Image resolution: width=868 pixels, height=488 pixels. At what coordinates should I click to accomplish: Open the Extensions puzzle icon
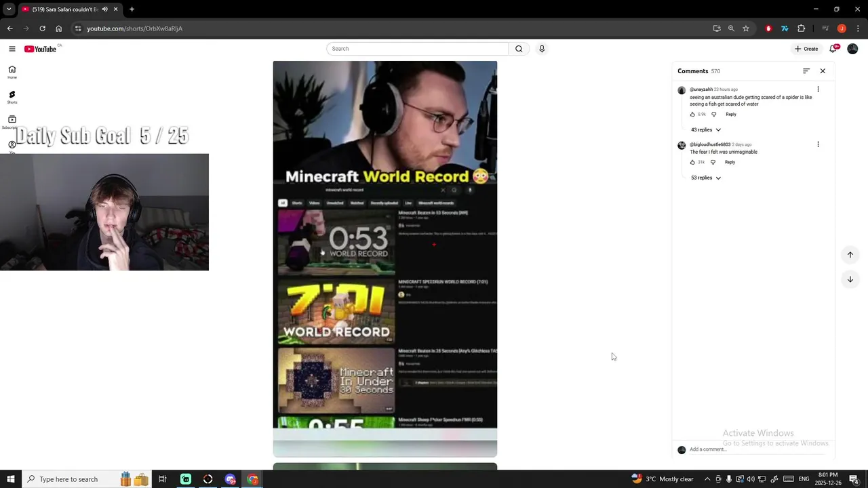(x=802, y=28)
